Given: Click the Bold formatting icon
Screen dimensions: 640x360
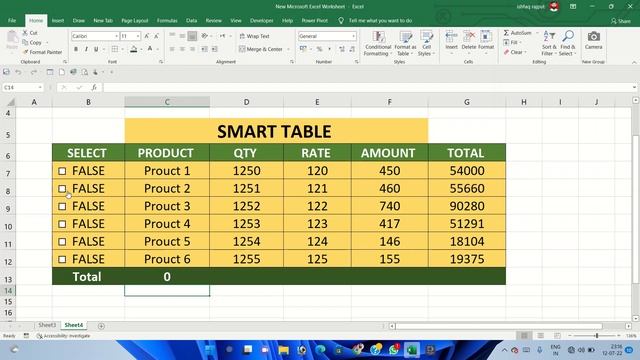Looking at the screenshot, I should pyautogui.click(x=76, y=49).
